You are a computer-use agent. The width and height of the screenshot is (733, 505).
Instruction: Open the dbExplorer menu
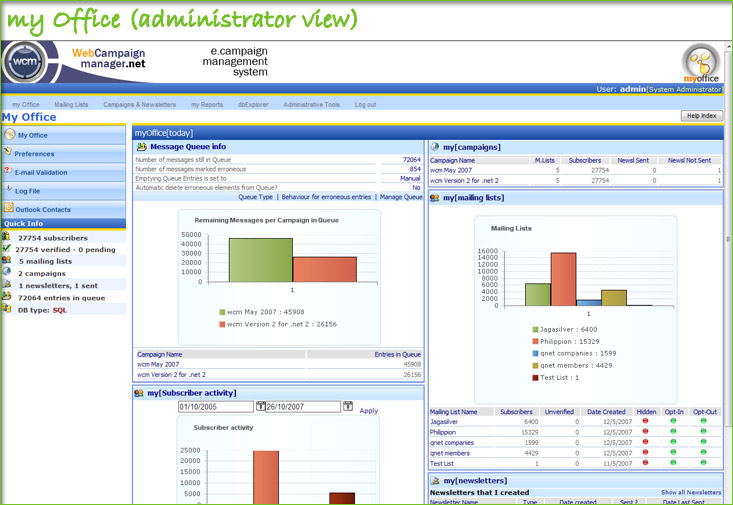click(253, 105)
